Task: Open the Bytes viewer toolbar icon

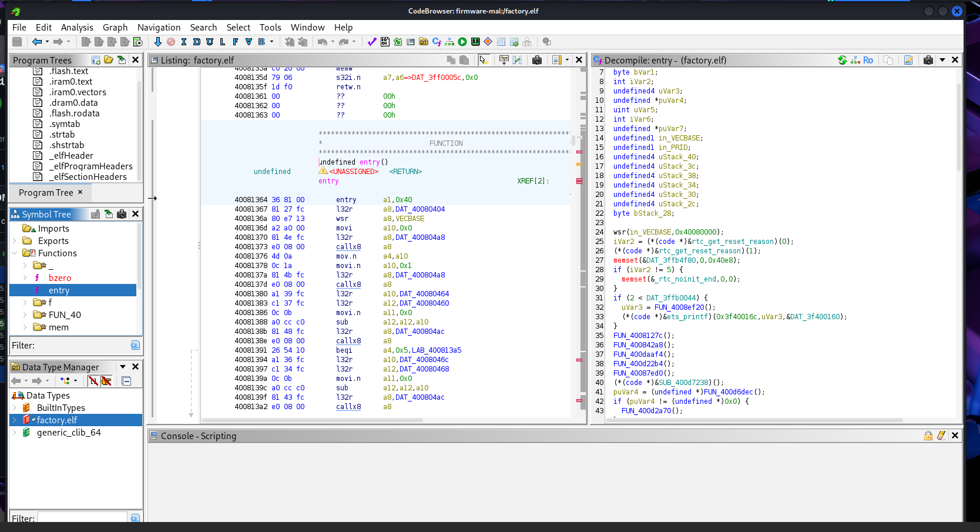Action: coord(385,42)
